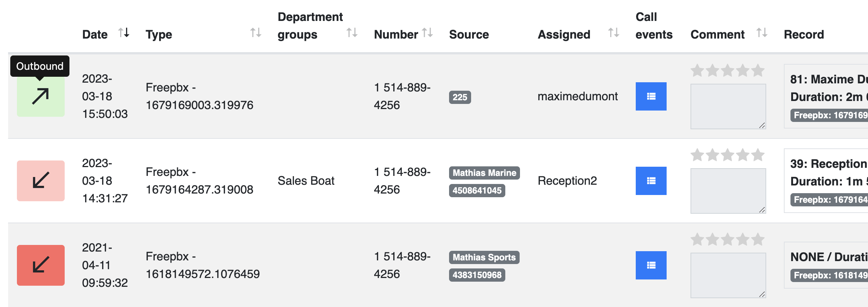Click comment text box for first call
The height and width of the screenshot is (307, 868).
[x=728, y=106]
